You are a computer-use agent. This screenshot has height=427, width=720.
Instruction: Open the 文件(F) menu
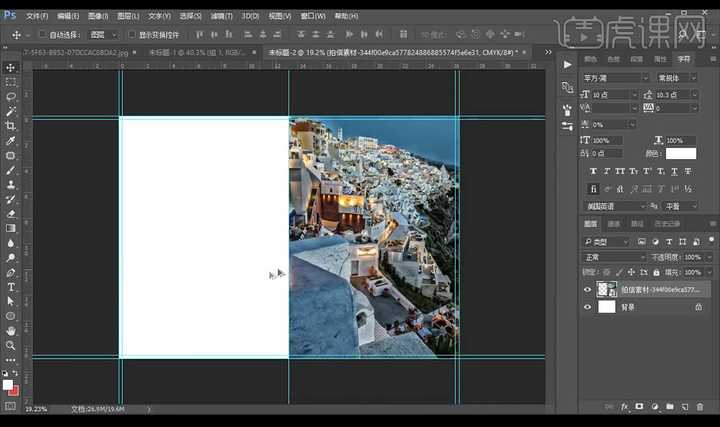pyautogui.click(x=37, y=16)
